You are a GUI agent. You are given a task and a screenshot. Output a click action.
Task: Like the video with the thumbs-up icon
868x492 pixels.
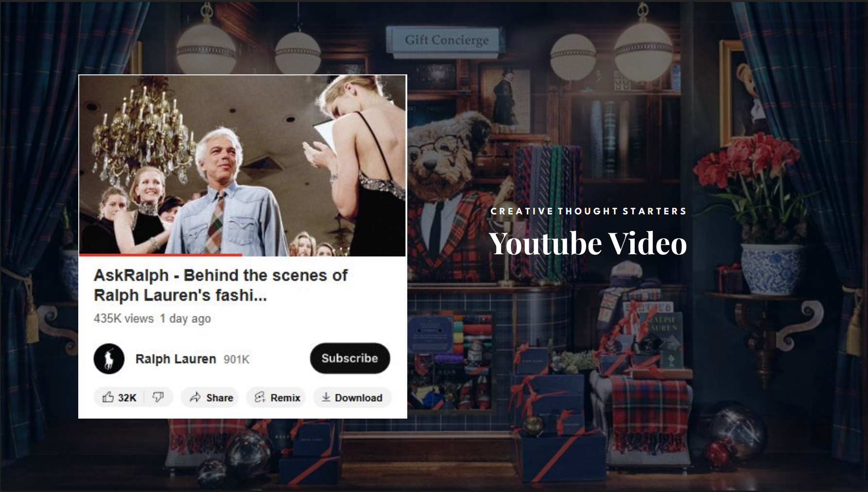click(x=119, y=397)
